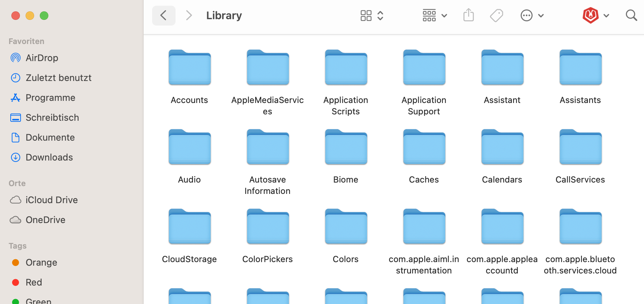The width and height of the screenshot is (644, 304).
Task: Open the search magnifier in toolbar
Action: (x=631, y=16)
